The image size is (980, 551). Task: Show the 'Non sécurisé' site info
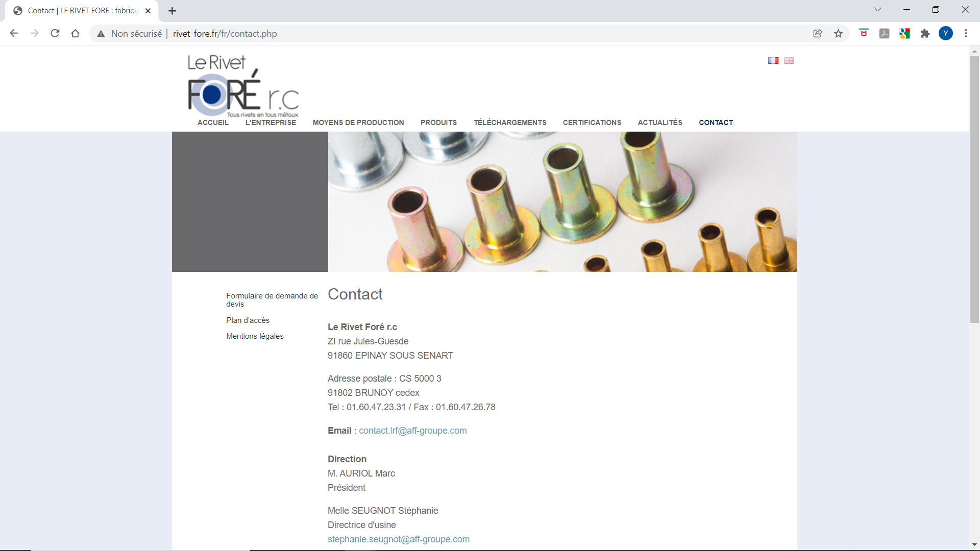(130, 34)
